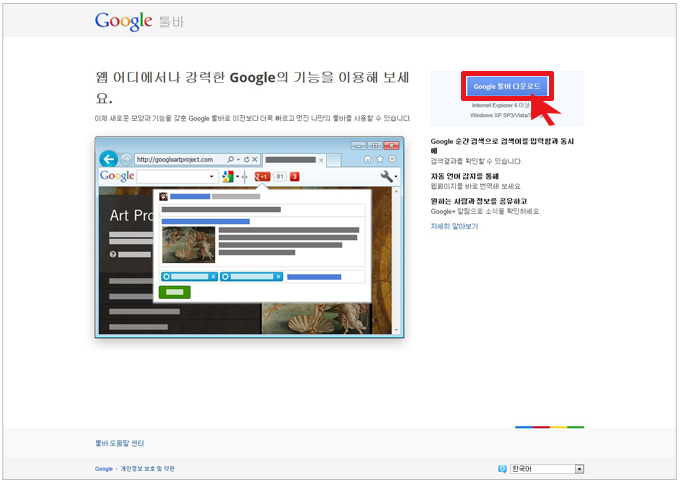Click the 'Internet Explorer 6 이상' requirement text
The width and height of the screenshot is (683, 484).
click(x=500, y=105)
